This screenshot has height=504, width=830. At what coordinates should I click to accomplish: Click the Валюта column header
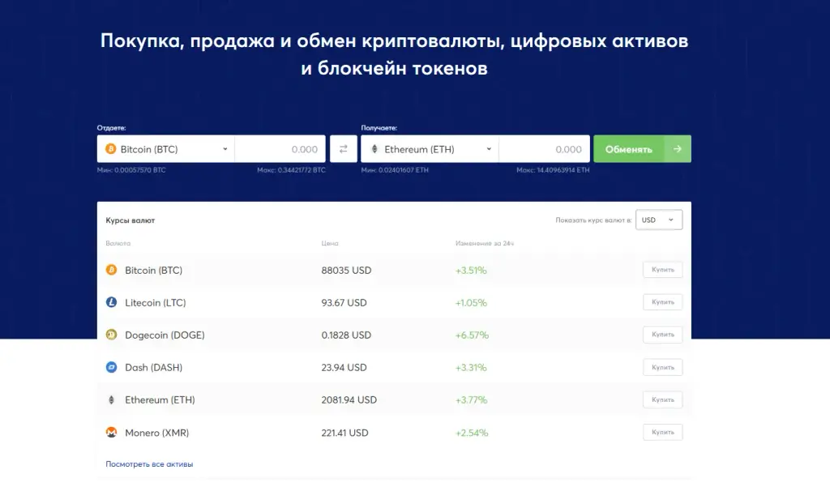point(118,243)
